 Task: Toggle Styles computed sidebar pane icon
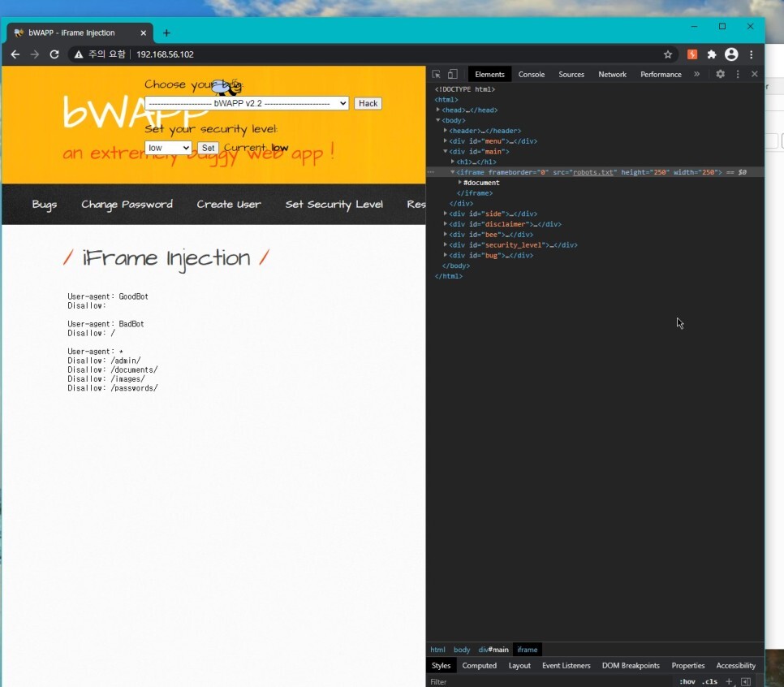tap(746, 681)
